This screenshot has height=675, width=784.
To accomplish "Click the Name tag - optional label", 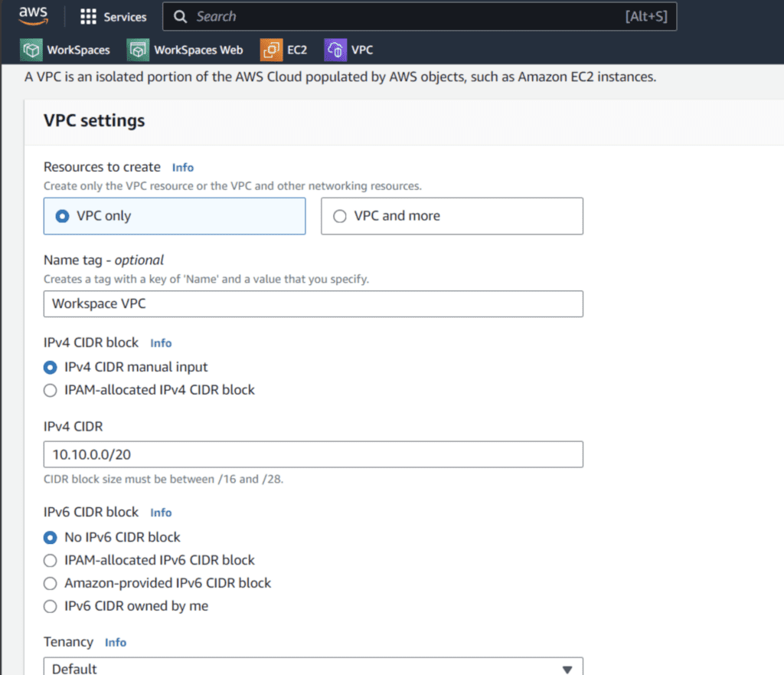I will (103, 260).
